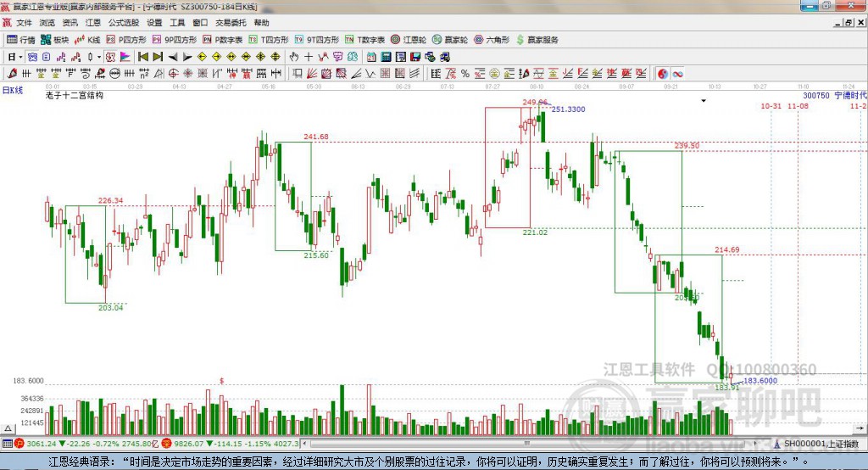Click the 183.6000 low price label on chart
868x470 pixels.
pos(760,381)
